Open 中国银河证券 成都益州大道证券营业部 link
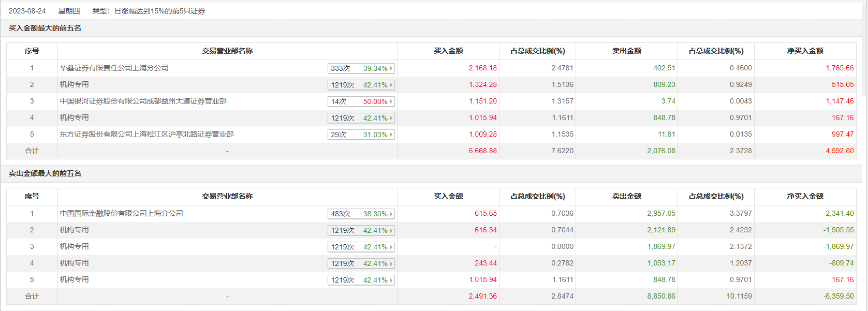The image size is (868, 311). 143,101
